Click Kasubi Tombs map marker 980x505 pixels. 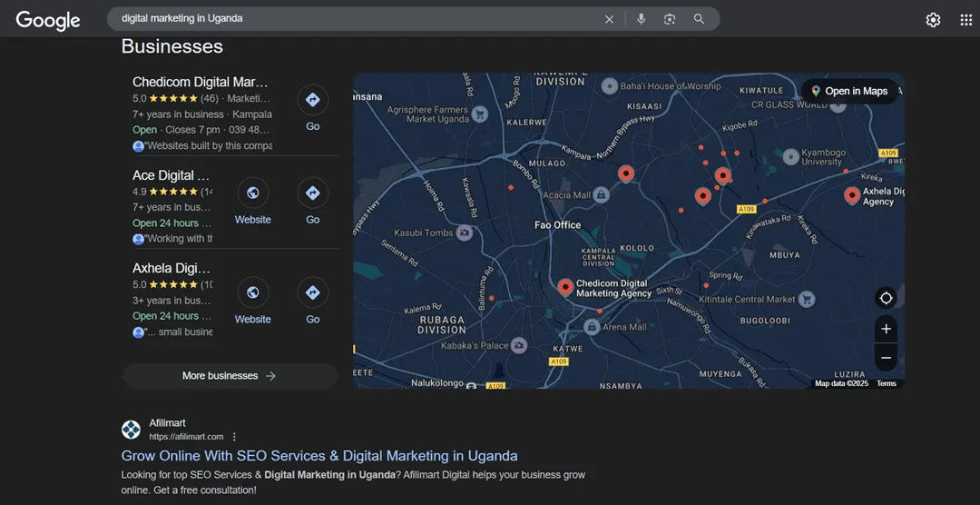pyautogui.click(x=464, y=233)
